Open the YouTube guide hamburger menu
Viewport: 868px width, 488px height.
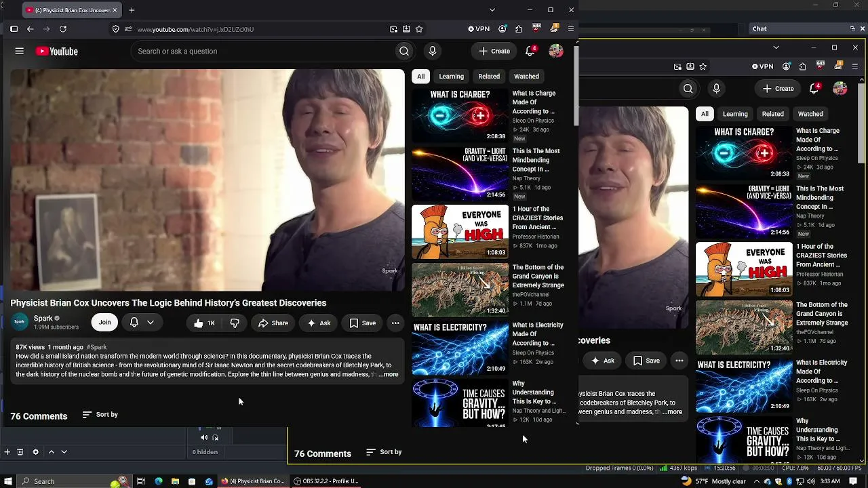point(20,52)
